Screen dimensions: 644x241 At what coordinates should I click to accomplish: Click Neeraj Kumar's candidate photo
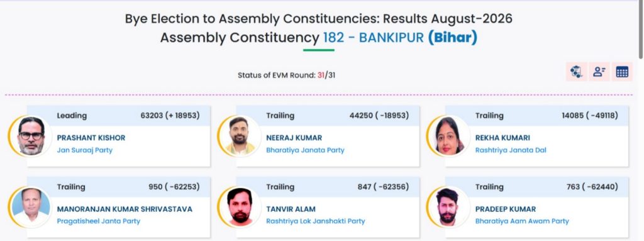pyautogui.click(x=240, y=136)
